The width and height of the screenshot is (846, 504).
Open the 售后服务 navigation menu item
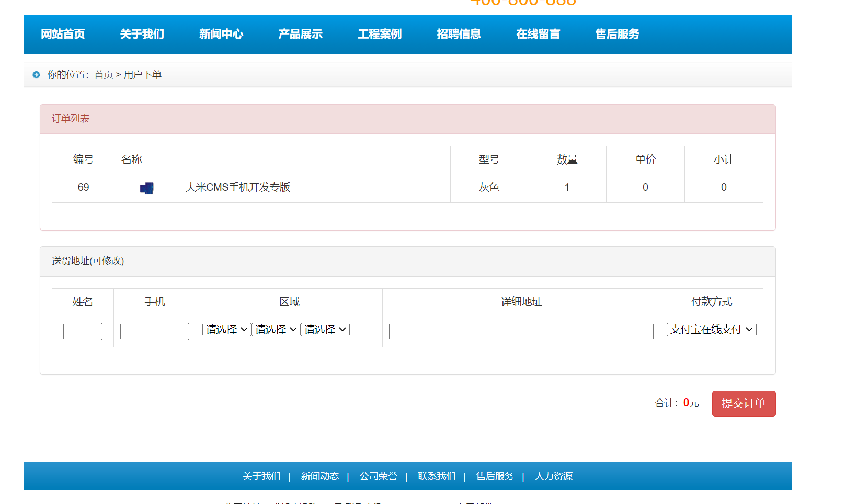pos(617,34)
